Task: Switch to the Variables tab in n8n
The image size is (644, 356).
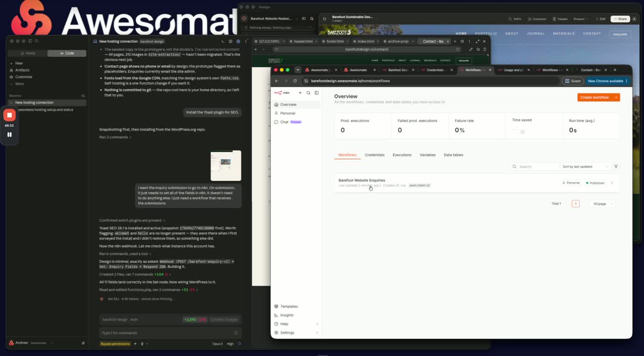Action: click(x=428, y=155)
